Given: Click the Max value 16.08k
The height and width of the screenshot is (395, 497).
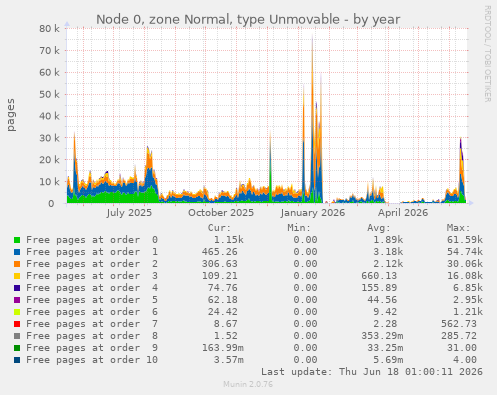Looking at the screenshot, I should click(465, 276).
